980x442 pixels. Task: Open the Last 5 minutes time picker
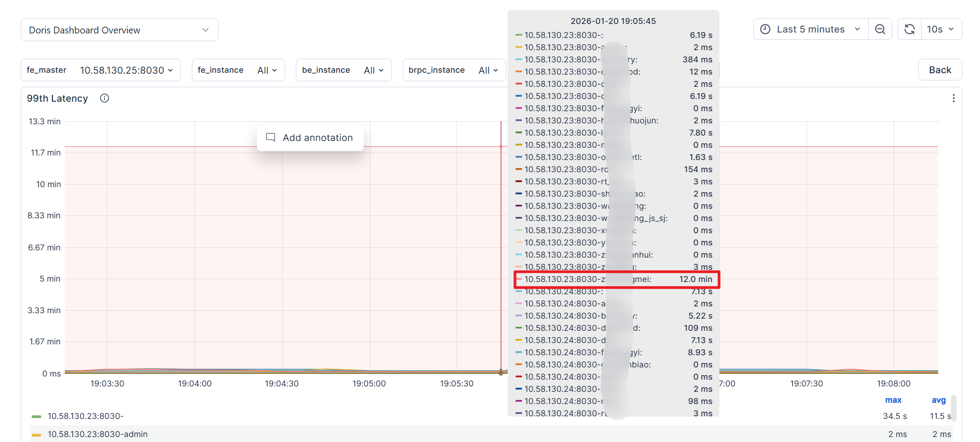[x=810, y=29]
